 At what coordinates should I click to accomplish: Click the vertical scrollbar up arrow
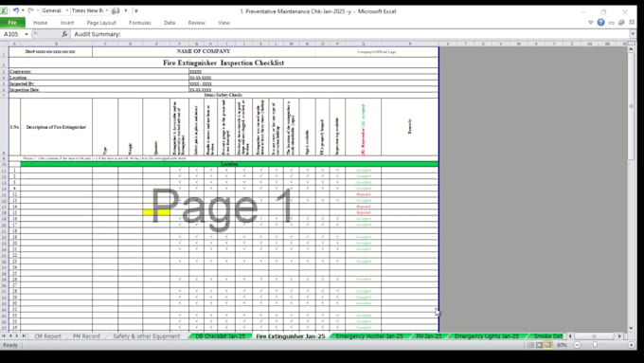tap(632, 49)
